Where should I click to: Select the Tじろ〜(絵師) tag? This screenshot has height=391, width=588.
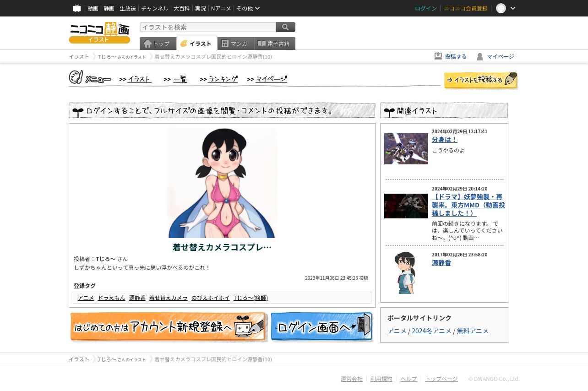tap(250, 298)
